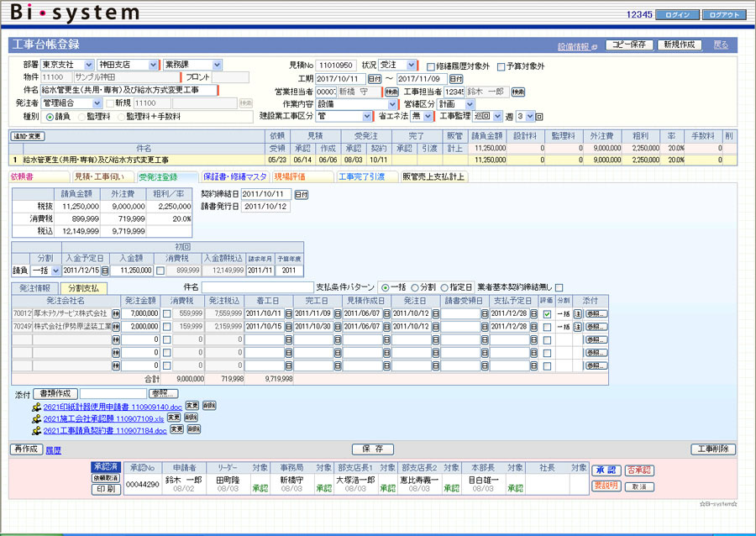756x536 pixels.
Task: Click 削除 button for 2621施工会社承認願 file
Action: tap(191, 418)
